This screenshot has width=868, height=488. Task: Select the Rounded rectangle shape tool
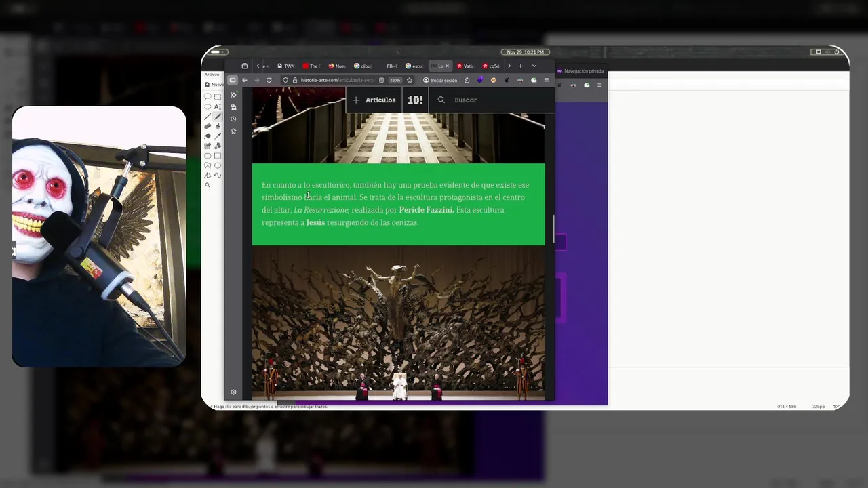point(208,156)
